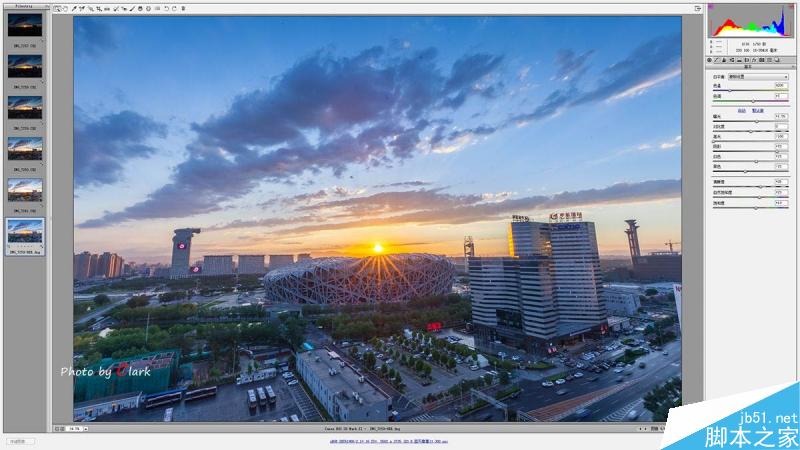Open workflow options link below preview
800x450 pixels.
click(x=388, y=441)
